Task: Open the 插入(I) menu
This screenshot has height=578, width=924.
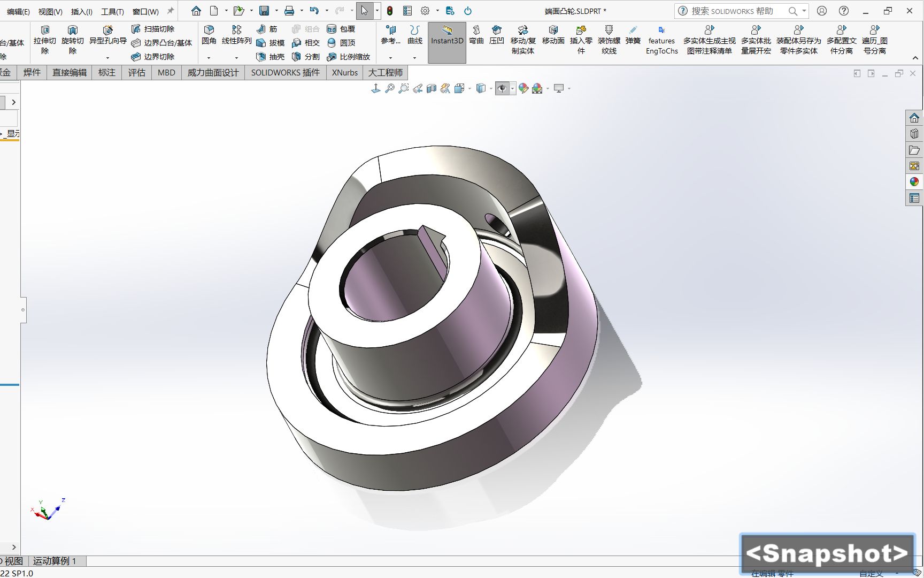Action: point(80,11)
